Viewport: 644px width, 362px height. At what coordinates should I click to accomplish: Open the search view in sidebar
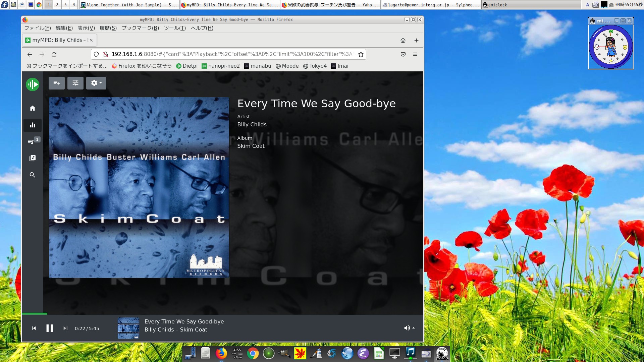tap(33, 175)
